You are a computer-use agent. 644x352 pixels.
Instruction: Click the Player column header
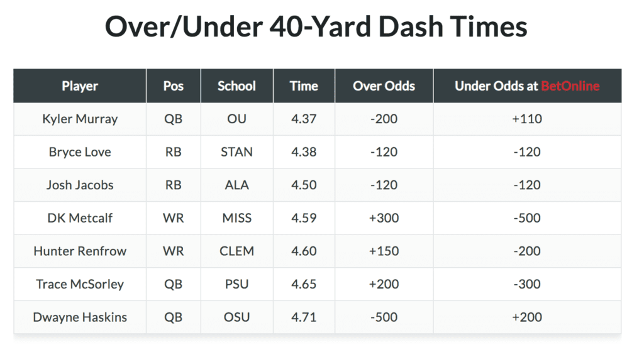(x=80, y=86)
